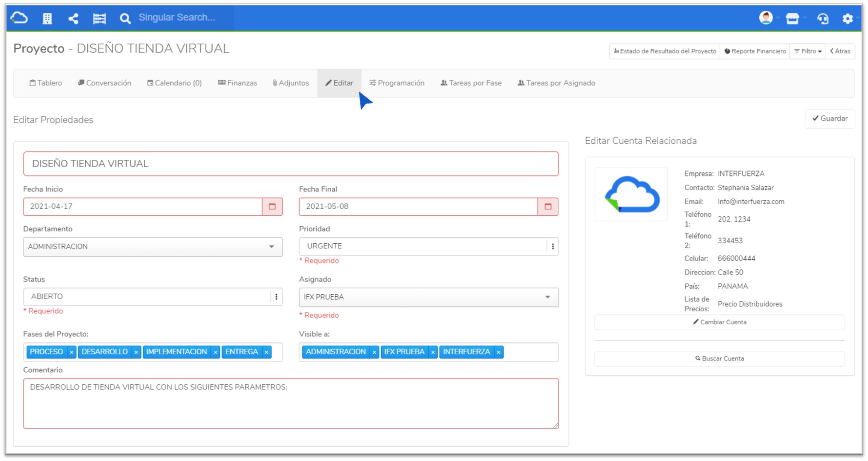The width and height of the screenshot is (868, 461).
Task: Focus the Singular Search field
Action: coord(184,18)
